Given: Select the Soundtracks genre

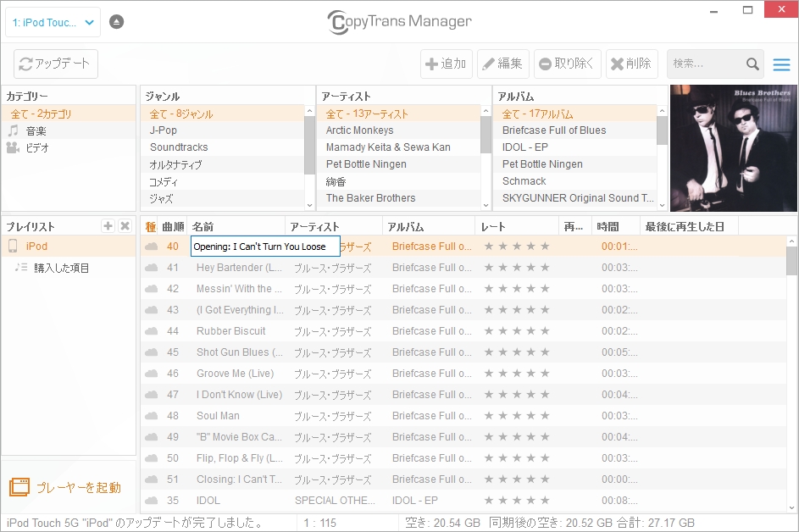Looking at the screenshot, I should click(x=223, y=147).
